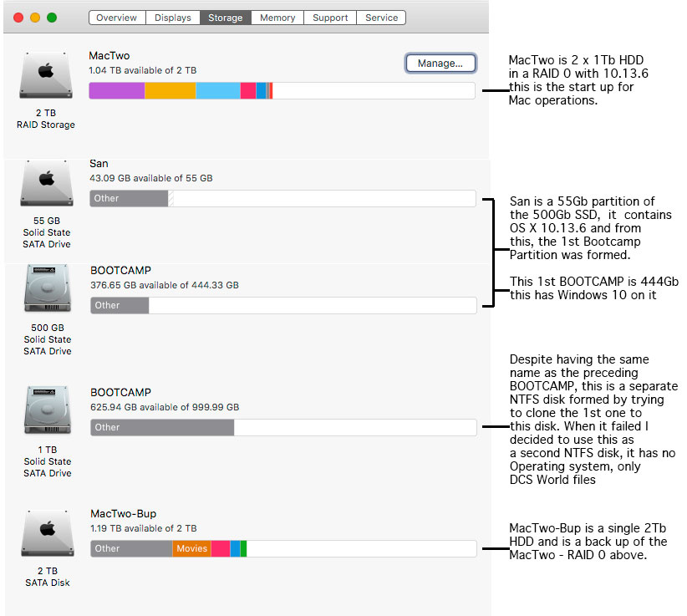Click the light blue segment of MacTwo bar
687x616 pixels.
tap(218, 91)
